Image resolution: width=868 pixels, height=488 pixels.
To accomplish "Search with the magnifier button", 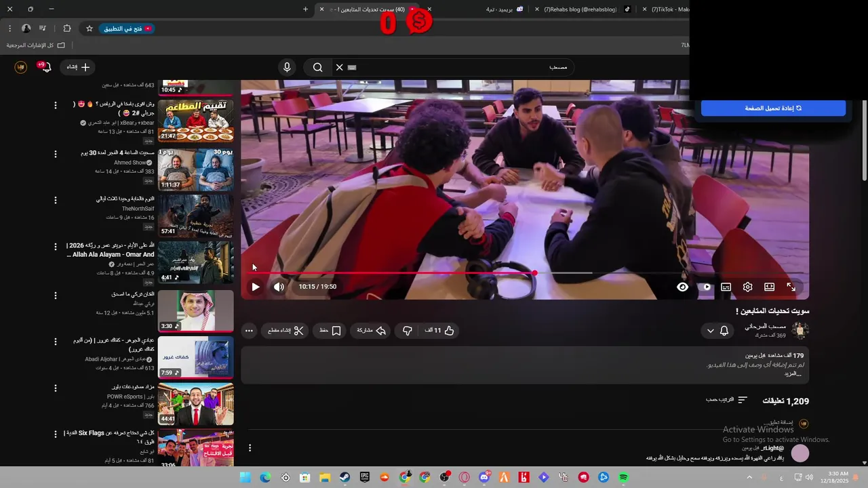I will tap(317, 67).
